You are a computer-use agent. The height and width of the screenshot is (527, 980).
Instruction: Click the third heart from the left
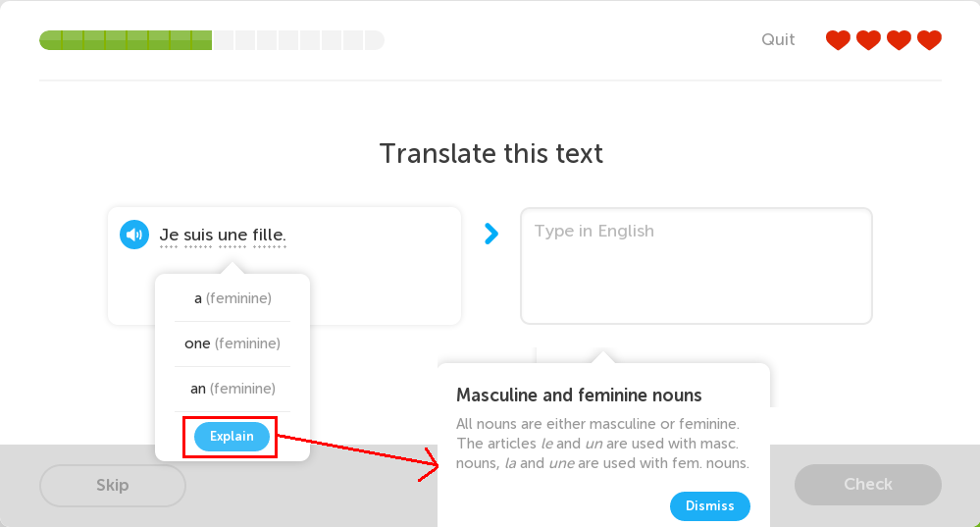click(x=899, y=40)
